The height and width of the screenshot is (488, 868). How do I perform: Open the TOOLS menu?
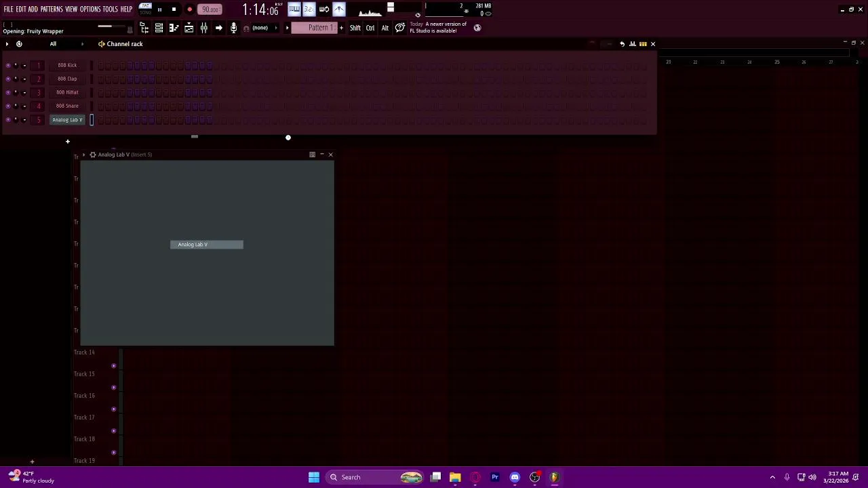tap(111, 9)
